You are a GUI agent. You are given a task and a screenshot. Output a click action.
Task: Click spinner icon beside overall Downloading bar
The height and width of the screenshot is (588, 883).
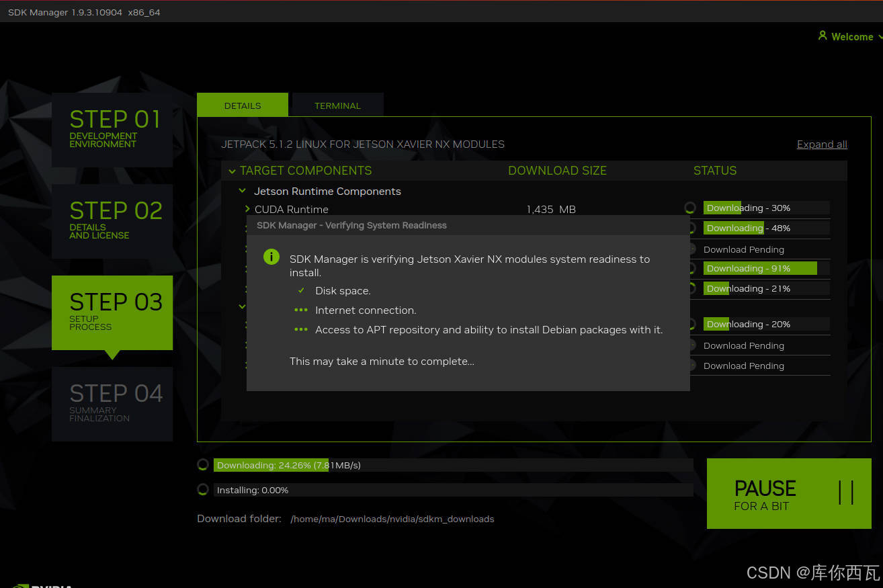pyautogui.click(x=203, y=464)
